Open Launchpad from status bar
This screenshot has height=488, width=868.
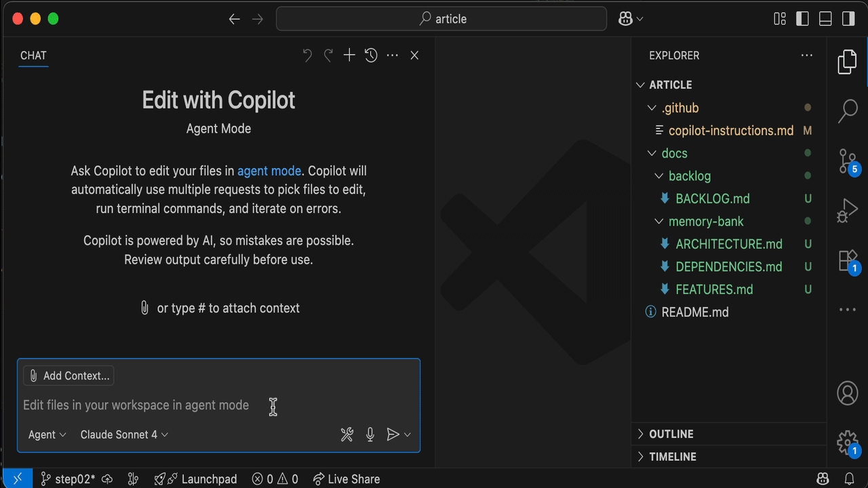tap(195, 479)
